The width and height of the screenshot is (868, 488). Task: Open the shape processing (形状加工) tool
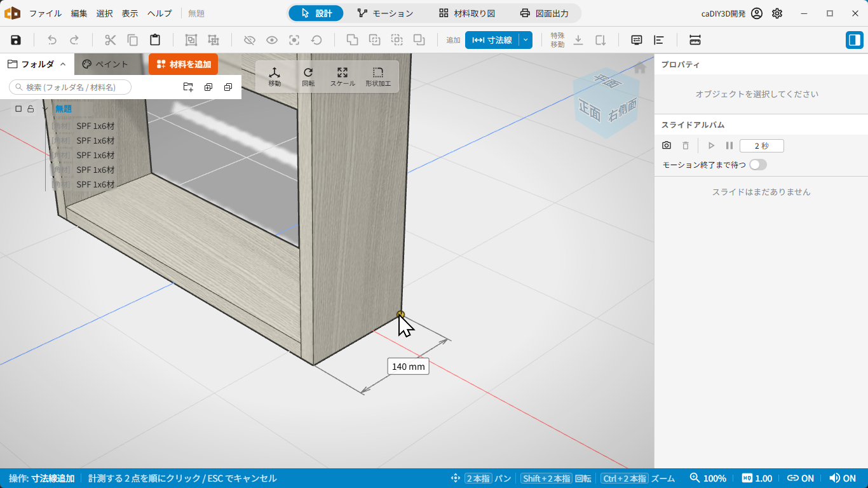coord(378,76)
